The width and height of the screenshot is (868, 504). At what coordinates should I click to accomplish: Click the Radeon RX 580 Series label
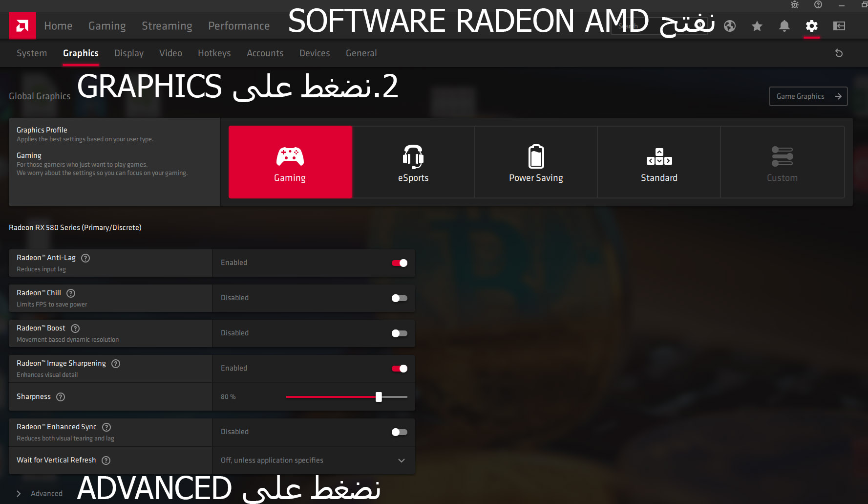point(75,228)
